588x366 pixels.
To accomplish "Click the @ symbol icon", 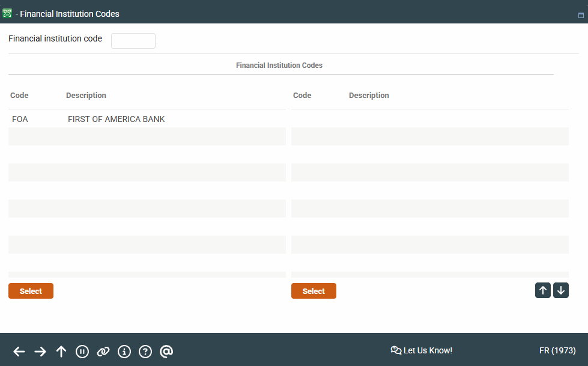I will pyautogui.click(x=166, y=352).
